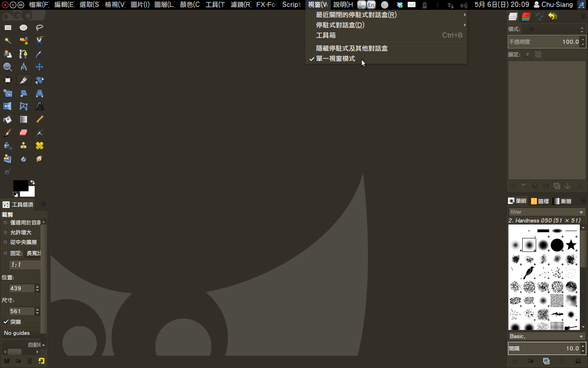This screenshot has height=368, width=588.
Task: Choose the Rotate tool
Action: 40,80
